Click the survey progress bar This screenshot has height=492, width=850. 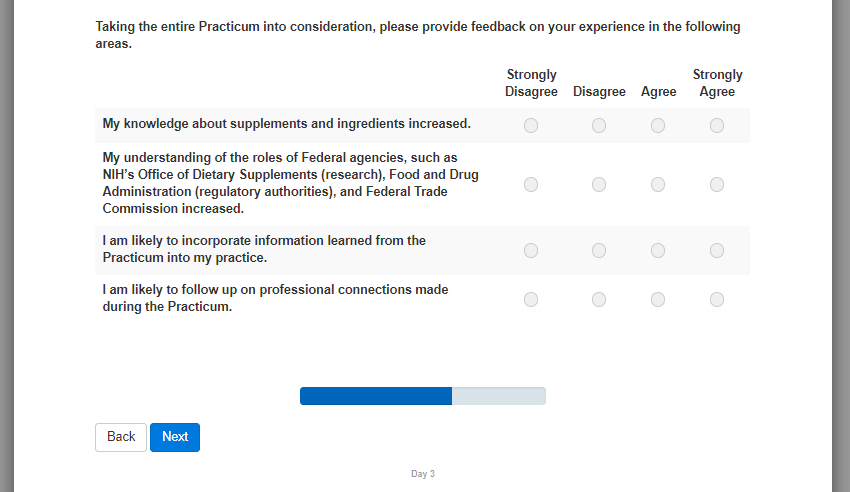point(423,396)
